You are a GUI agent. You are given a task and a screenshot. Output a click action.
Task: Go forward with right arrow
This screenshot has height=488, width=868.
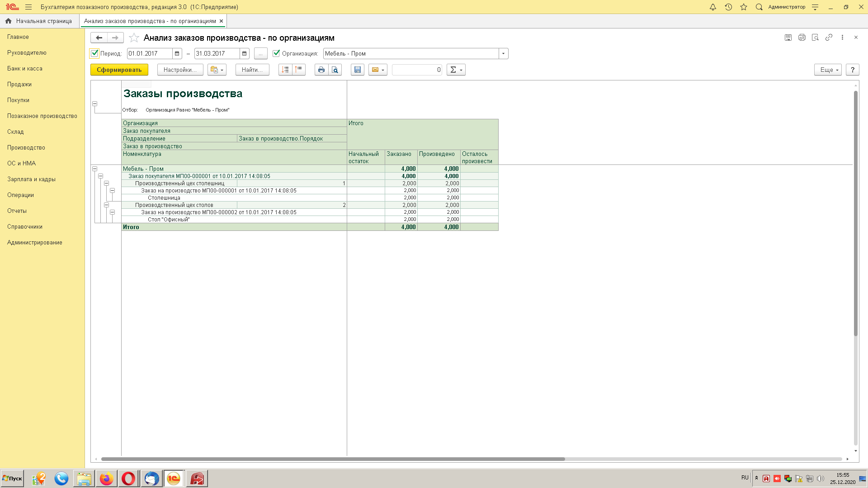(x=115, y=38)
